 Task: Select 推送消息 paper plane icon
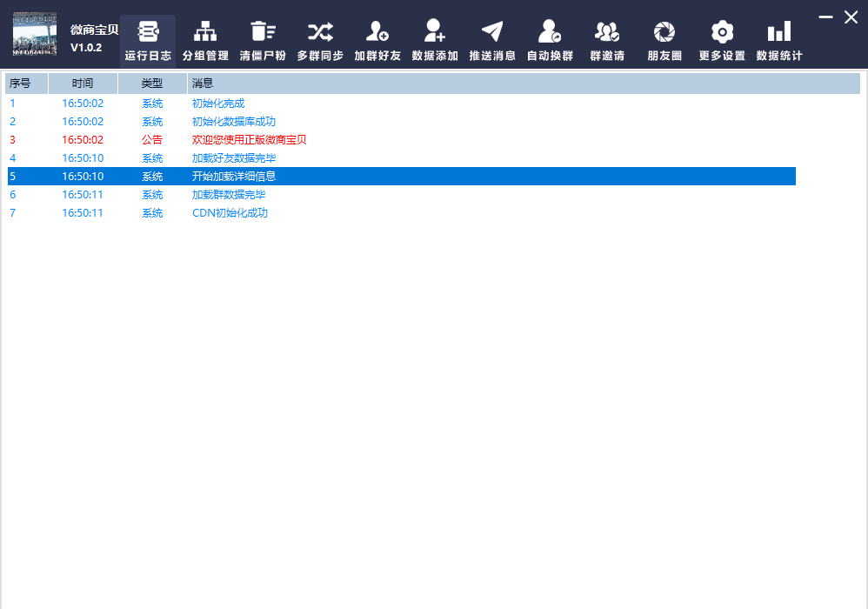pyautogui.click(x=492, y=33)
